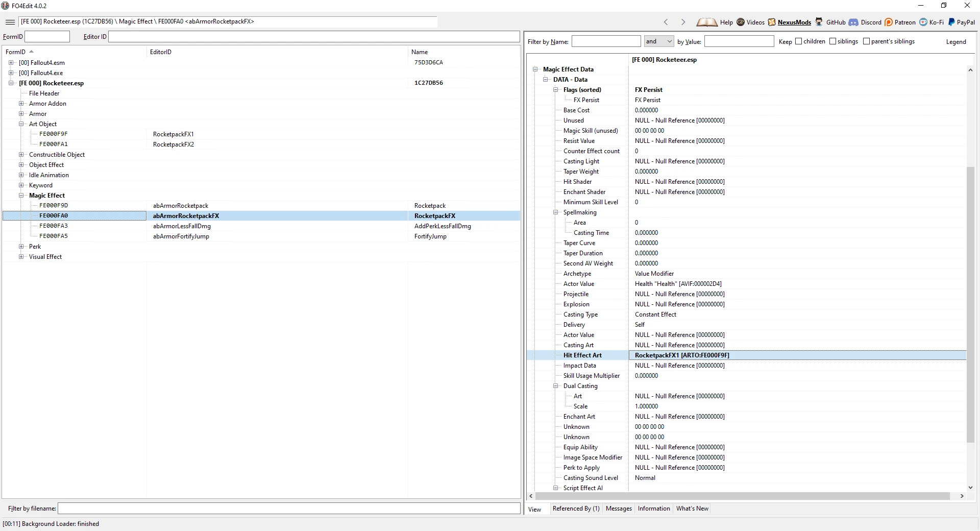Click the FO4Edit application title icon
Image resolution: width=980 pixels, height=531 pixels.
pyautogui.click(x=5, y=6)
